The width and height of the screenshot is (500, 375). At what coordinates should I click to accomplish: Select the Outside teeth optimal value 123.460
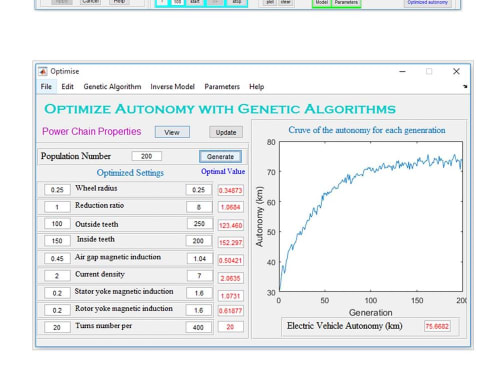pos(230,225)
